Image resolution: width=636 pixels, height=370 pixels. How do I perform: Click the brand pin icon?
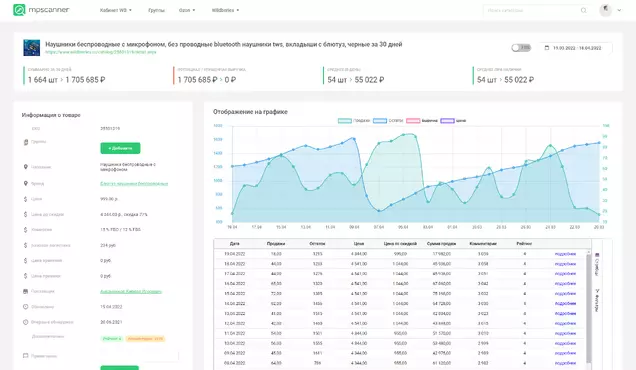coord(26,183)
